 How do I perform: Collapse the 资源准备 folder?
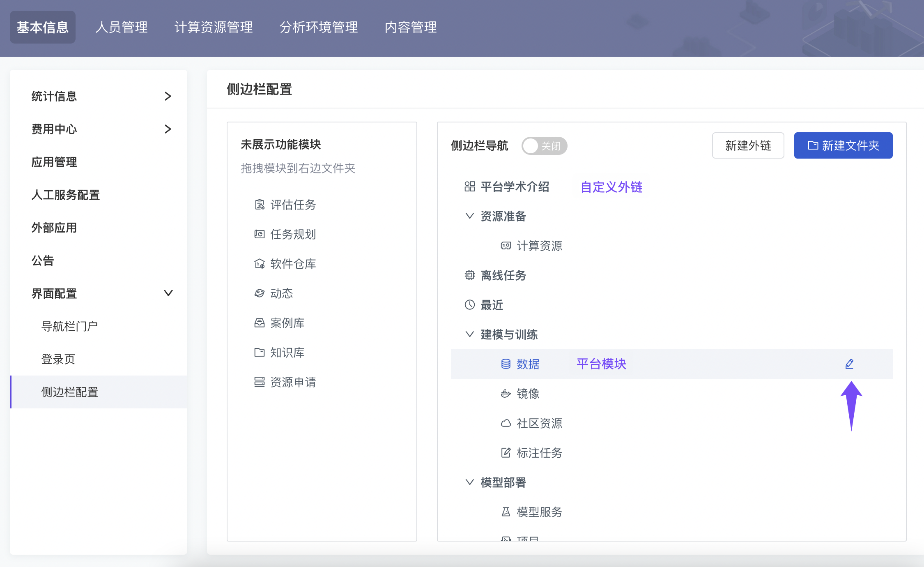click(470, 216)
